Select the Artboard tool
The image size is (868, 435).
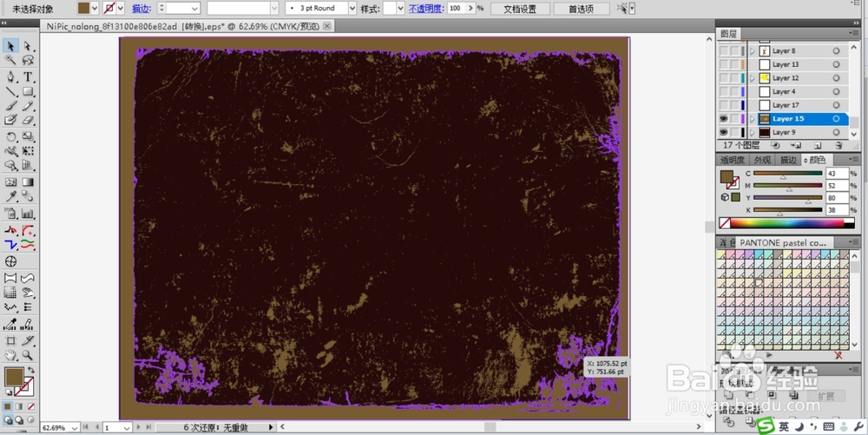click(x=10, y=341)
